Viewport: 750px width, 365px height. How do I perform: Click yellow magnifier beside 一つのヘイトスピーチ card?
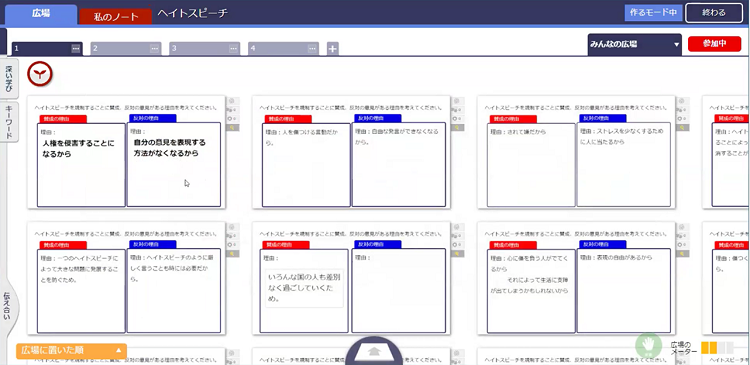[232, 254]
